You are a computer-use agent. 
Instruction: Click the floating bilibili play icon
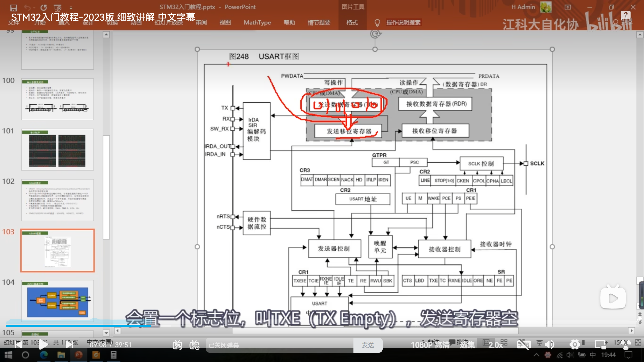tap(613, 298)
